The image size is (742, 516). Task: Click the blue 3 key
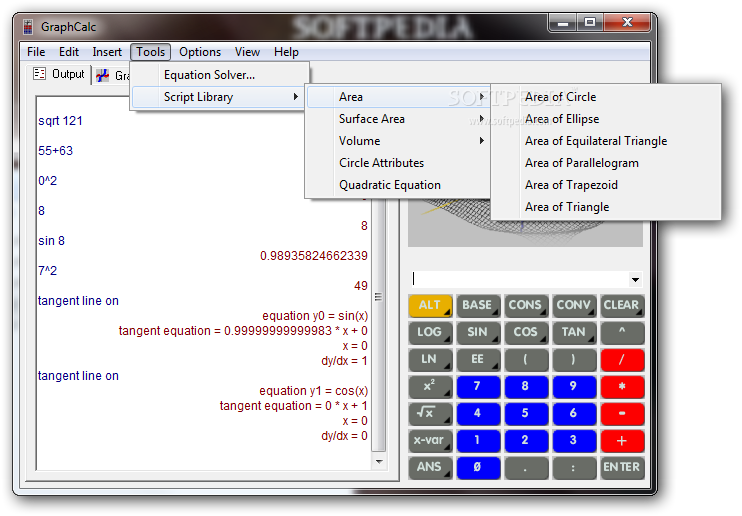coord(574,440)
